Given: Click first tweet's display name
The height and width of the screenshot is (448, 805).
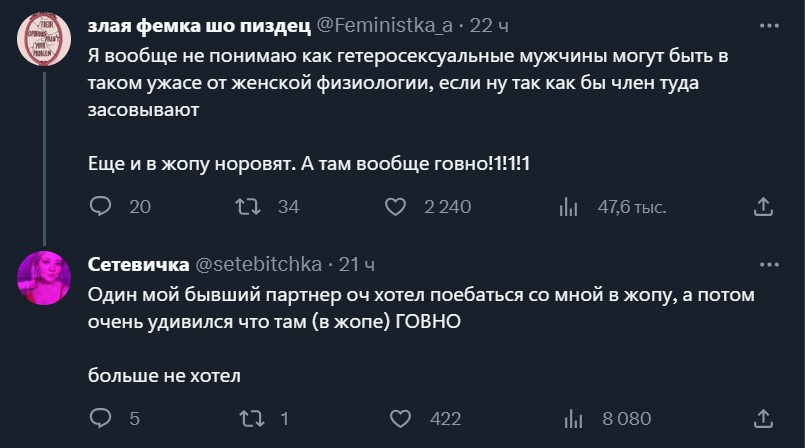Looking at the screenshot, I should (x=199, y=24).
